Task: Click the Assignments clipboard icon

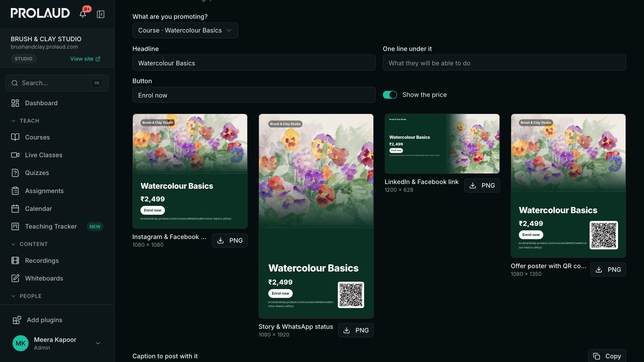Action: [15, 191]
